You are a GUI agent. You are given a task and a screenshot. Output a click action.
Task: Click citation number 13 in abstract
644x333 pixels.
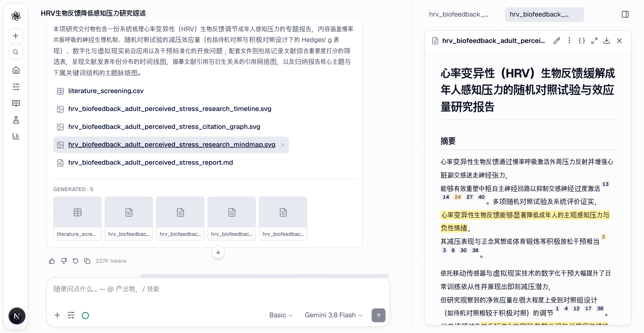(605, 184)
